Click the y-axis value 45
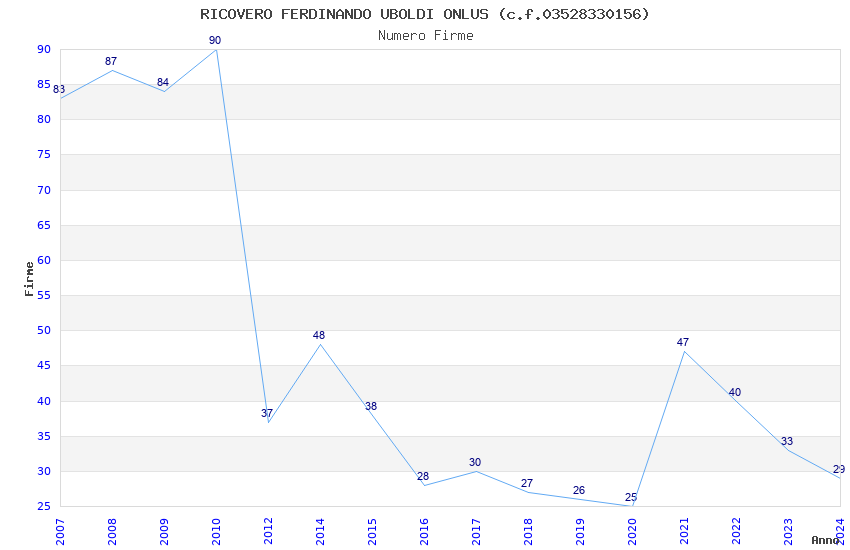Screen dimensions: 850x550 [44, 366]
